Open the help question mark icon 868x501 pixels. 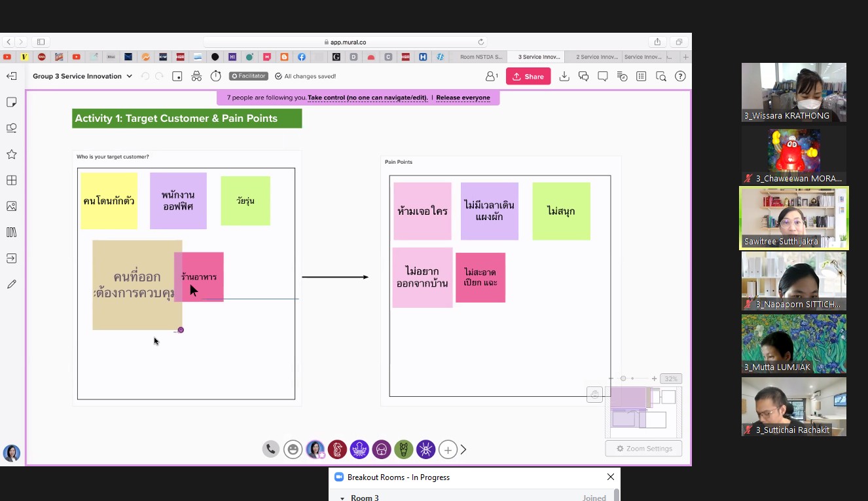(x=680, y=77)
